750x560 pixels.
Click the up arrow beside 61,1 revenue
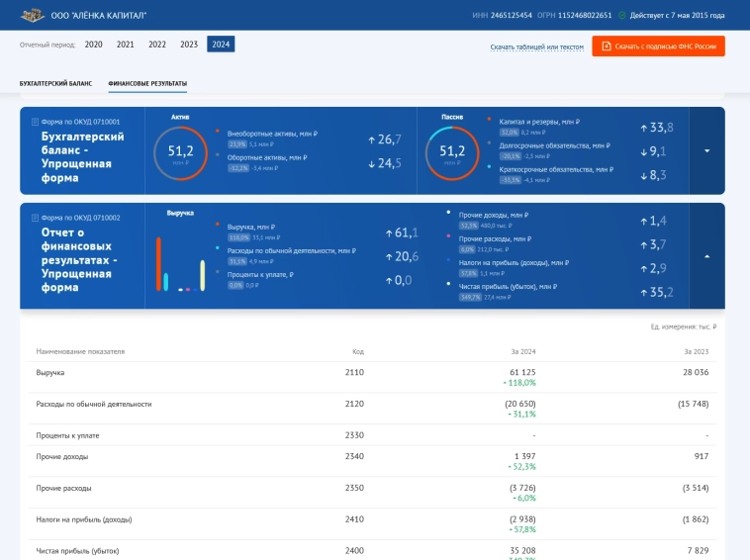pyautogui.click(x=389, y=233)
